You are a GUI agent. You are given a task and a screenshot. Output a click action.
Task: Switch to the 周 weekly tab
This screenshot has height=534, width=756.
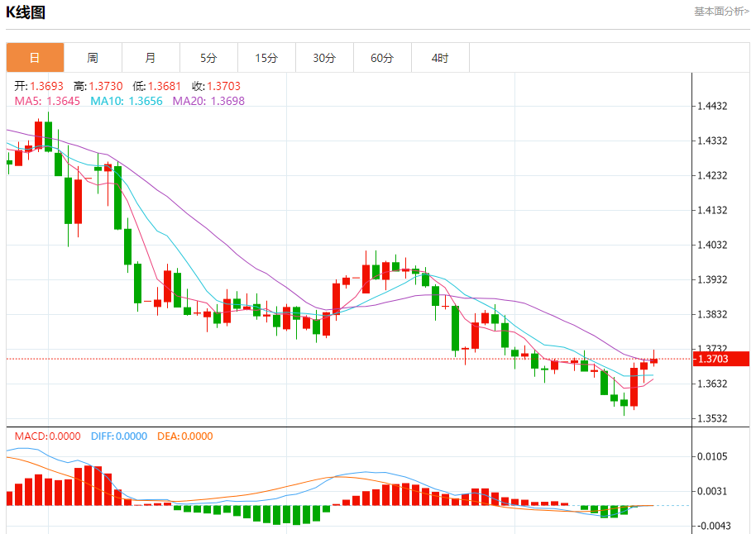point(93,58)
